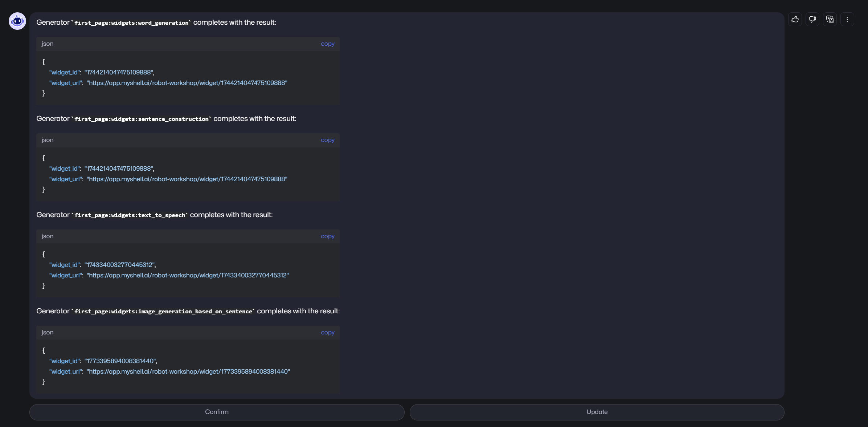Click the thumbs down icon
This screenshot has height=427, width=868.
812,19
